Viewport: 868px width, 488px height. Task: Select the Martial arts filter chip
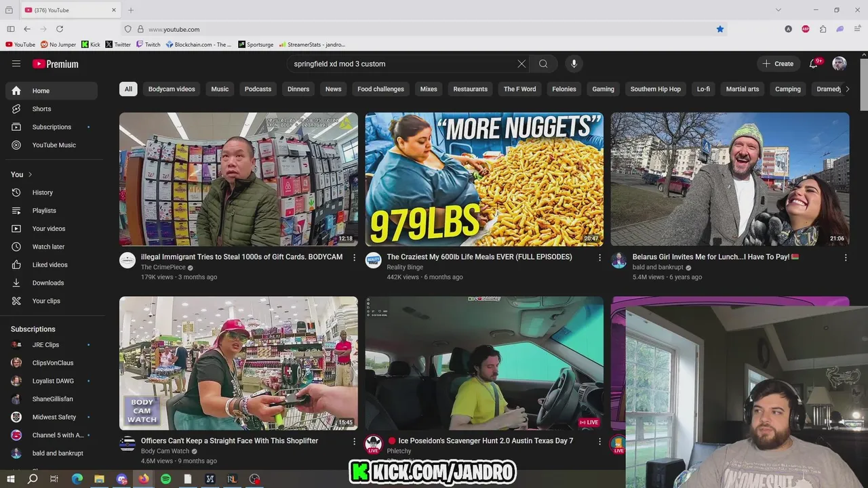743,89
